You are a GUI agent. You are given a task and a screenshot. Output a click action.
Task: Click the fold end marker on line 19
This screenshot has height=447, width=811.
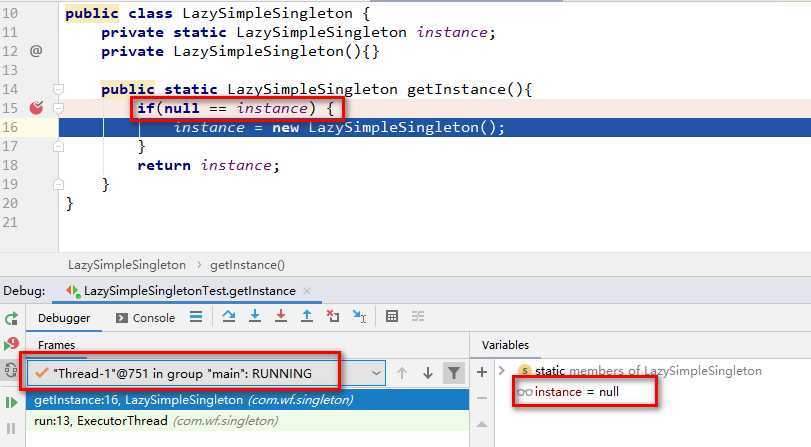click(x=58, y=184)
